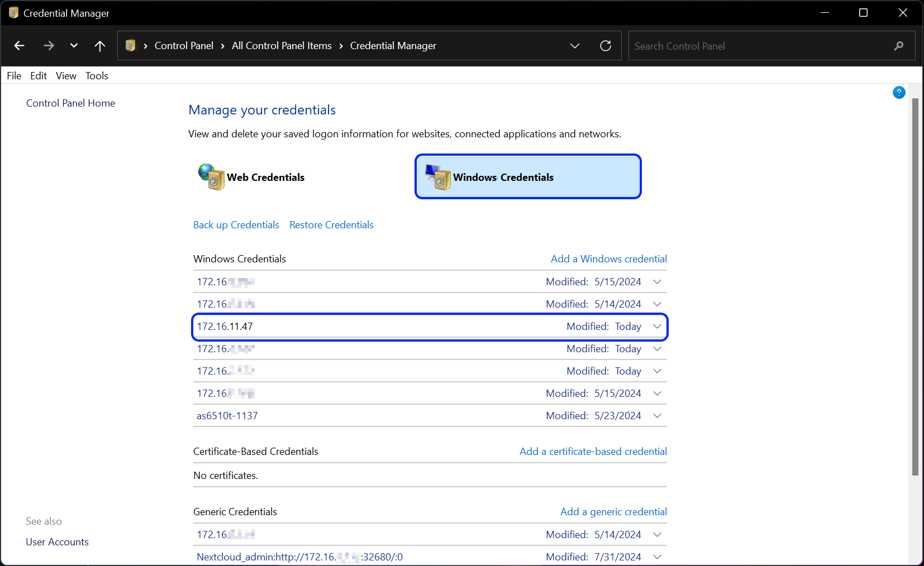
Task: Click the Back up Credentials link
Action: [236, 224]
